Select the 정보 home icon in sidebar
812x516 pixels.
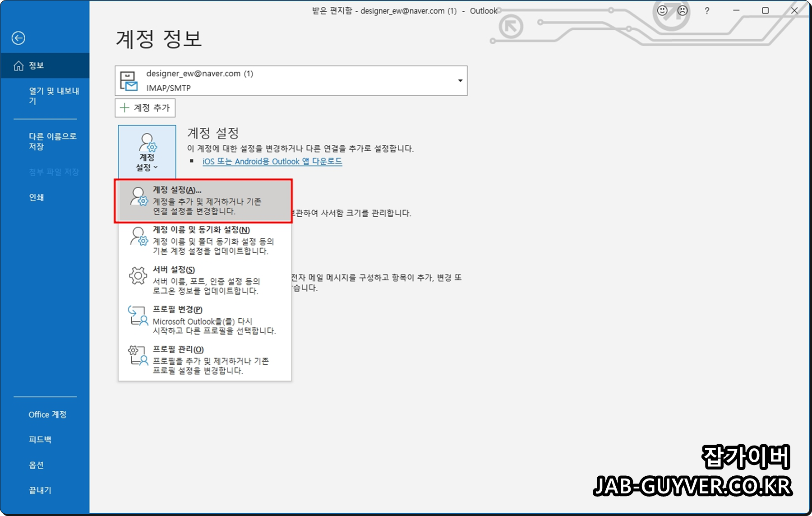[18, 66]
